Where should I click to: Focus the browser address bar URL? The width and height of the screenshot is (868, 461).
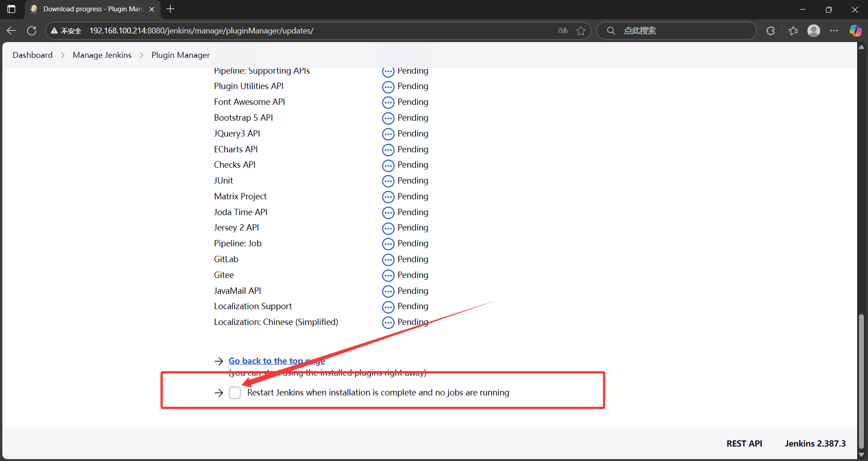[201, 31]
